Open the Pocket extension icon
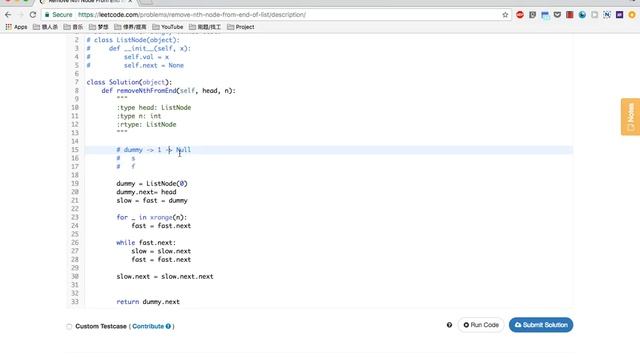Screen dimensions: 640x360 click(x=557, y=15)
